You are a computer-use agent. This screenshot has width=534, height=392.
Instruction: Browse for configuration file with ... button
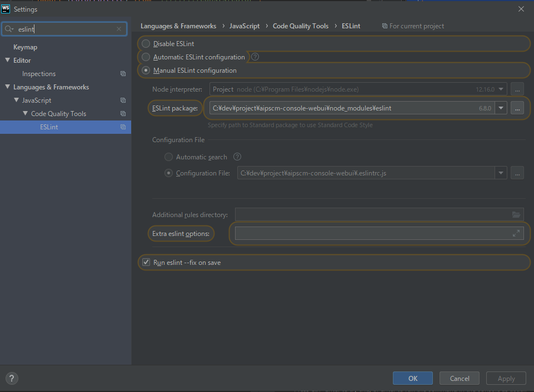point(517,173)
